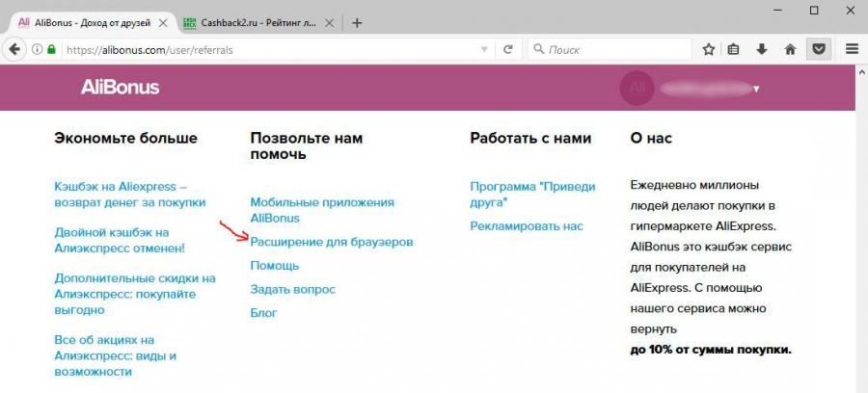Minimize the browser window
Image resolution: width=868 pixels, height=393 pixels.
tap(779, 10)
